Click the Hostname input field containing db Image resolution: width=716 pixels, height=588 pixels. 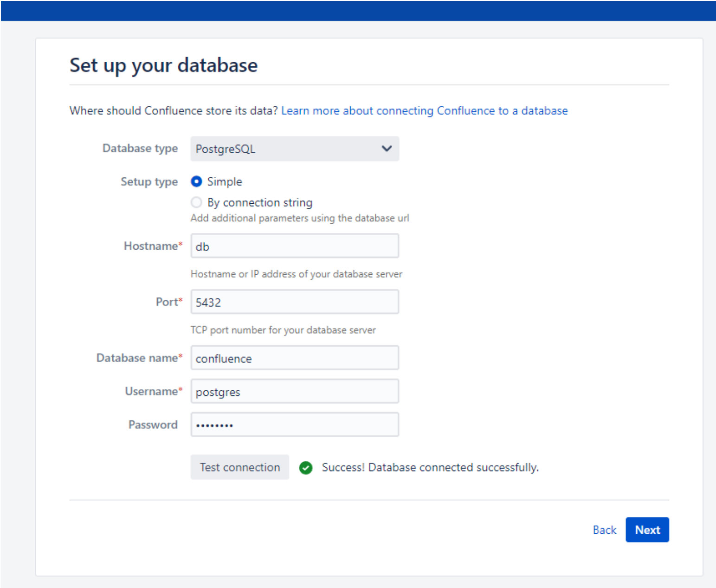click(x=294, y=246)
